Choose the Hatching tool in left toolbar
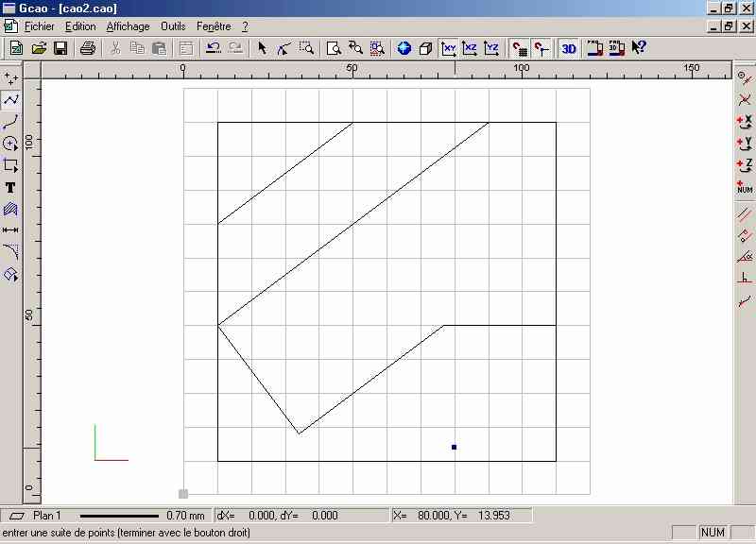 [10, 209]
